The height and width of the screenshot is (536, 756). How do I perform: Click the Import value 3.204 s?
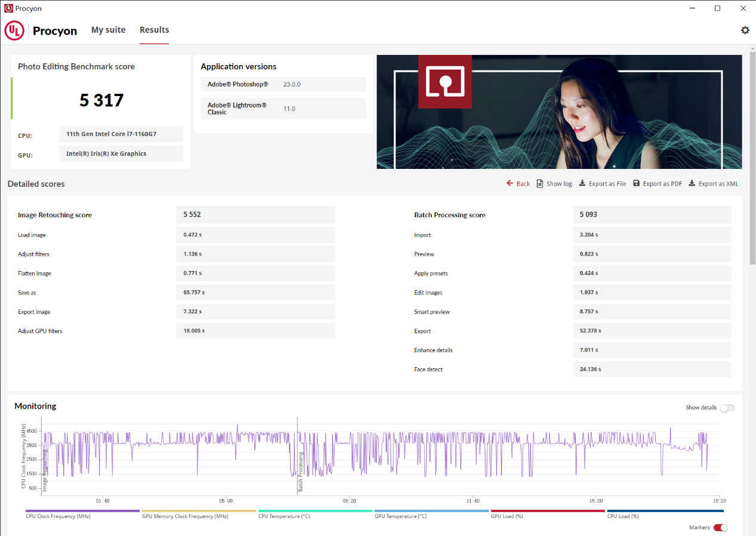pos(652,235)
